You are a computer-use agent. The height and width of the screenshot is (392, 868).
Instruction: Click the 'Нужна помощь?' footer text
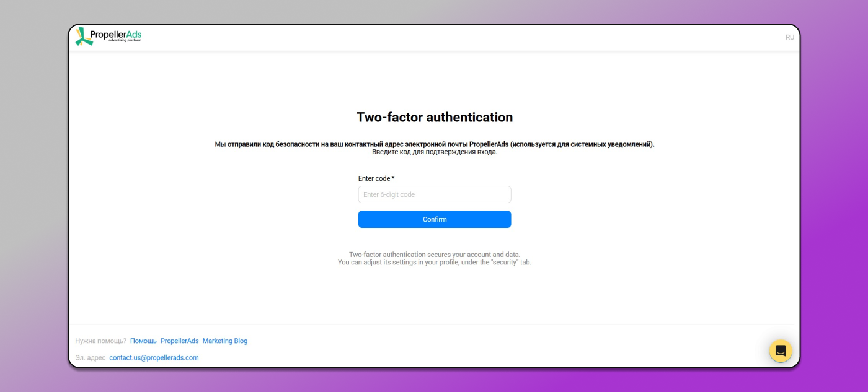(x=100, y=341)
